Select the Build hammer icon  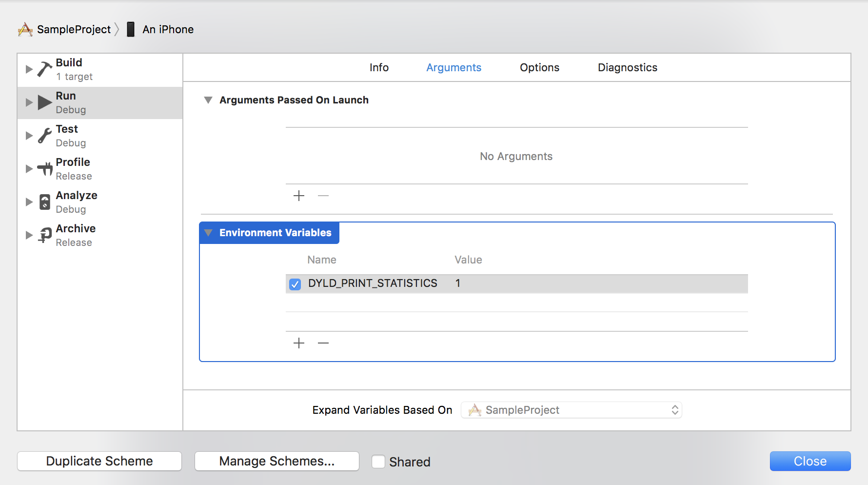(x=44, y=69)
